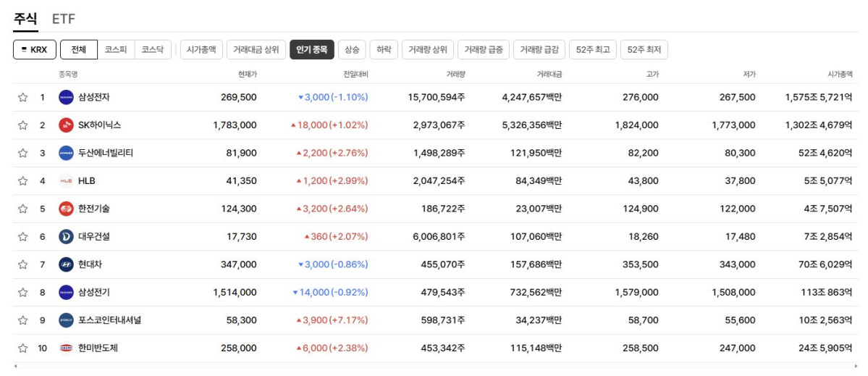The width and height of the screenshot is (868, 376).
Task: Click the 전일대비 column header
Action: tap(355, 74)
